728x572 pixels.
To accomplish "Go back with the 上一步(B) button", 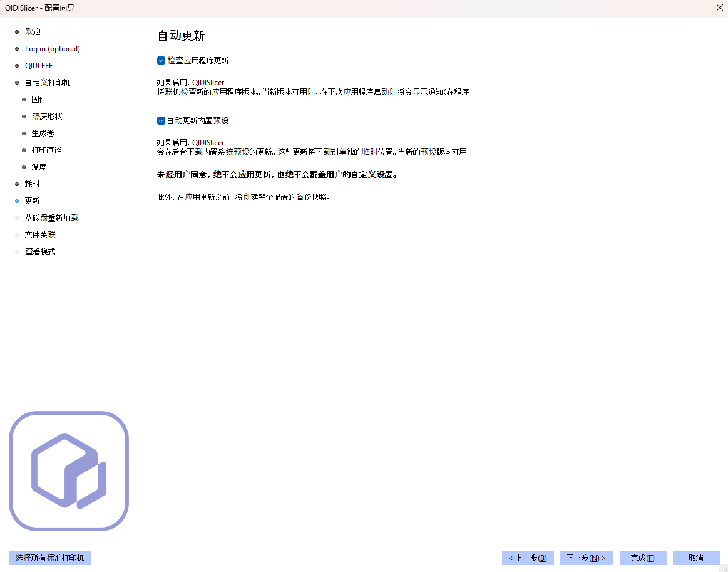I will [528, 558].
